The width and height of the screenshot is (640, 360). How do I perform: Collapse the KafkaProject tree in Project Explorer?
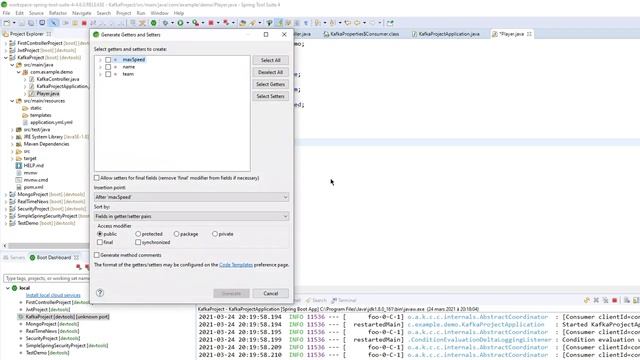6,58
